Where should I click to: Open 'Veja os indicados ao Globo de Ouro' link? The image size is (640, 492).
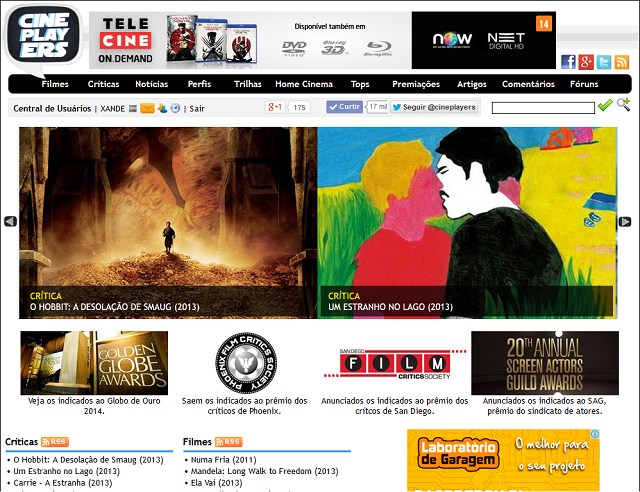pos(94,406)
